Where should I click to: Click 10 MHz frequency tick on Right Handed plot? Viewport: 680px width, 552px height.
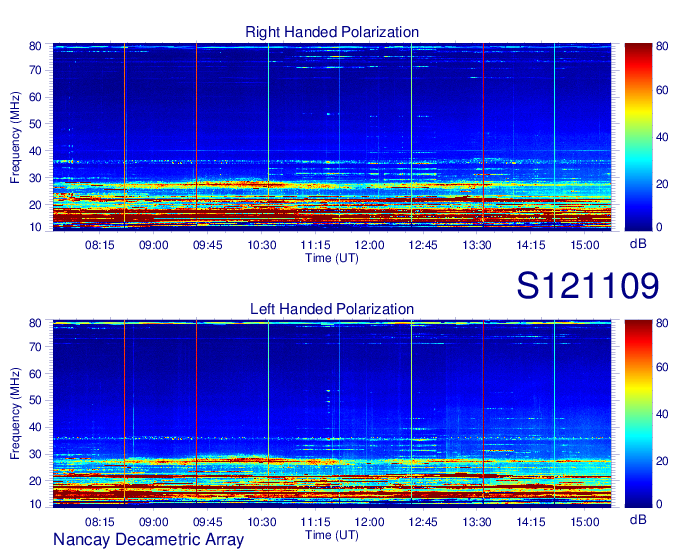point(35,227)
